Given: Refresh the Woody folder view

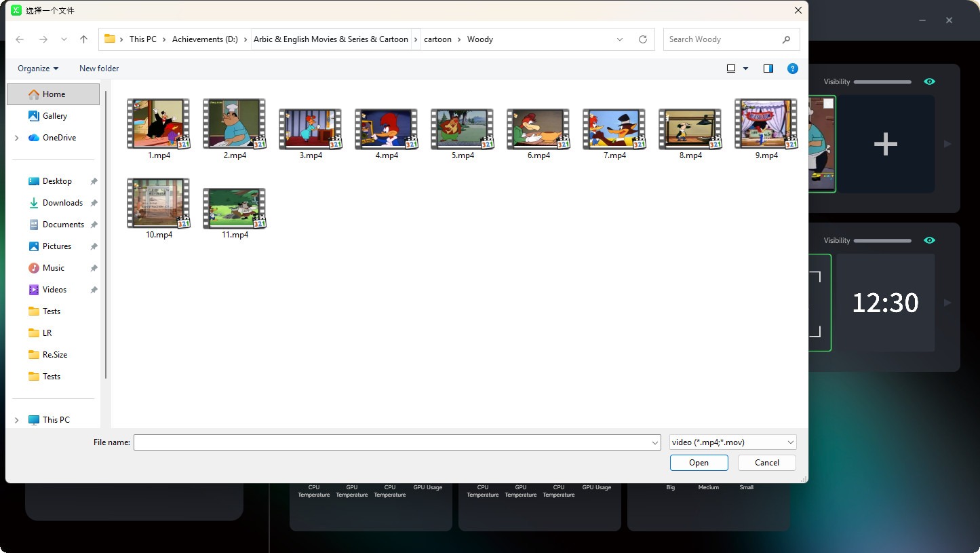Looking at the screenshot, I should click(643, 39).
